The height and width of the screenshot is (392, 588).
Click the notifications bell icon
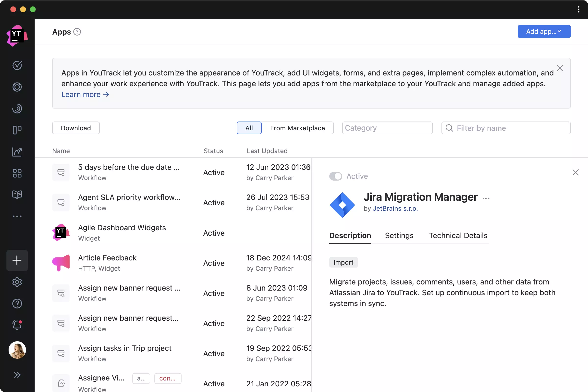(x=17, y=325)
